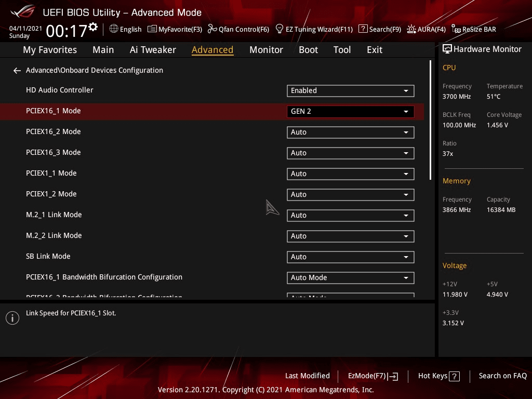Select the M.2_1 Link Mode label

(54, 215)
